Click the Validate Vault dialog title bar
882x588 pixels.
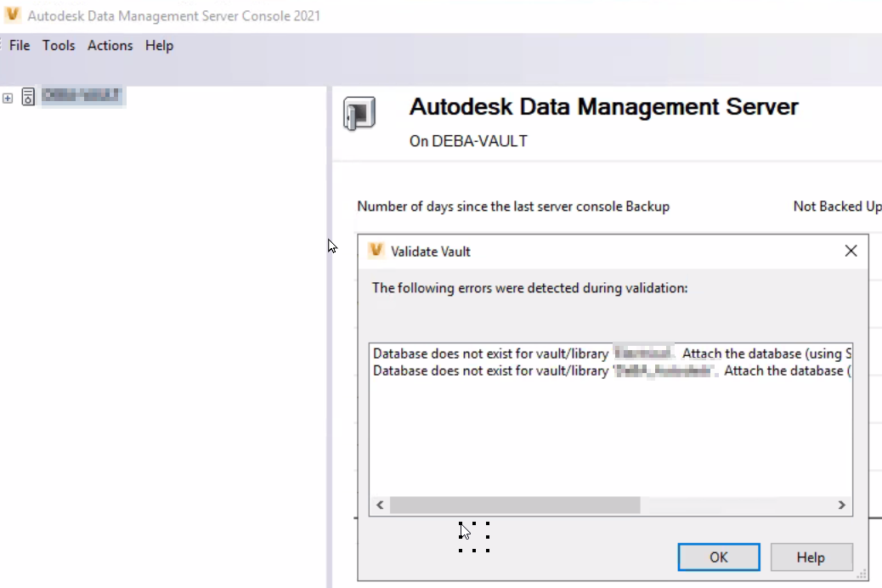tap(595, 251)
